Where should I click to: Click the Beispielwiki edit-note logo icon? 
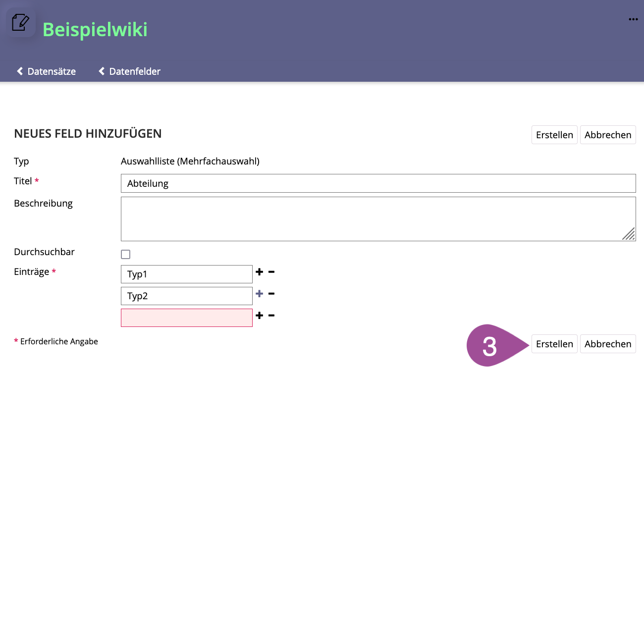pos(20,23)
